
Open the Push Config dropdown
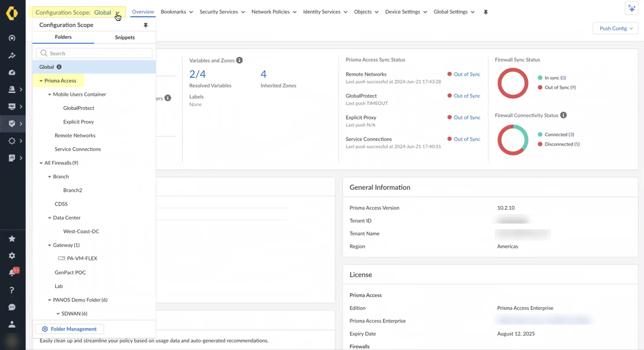tap(615, 28)
